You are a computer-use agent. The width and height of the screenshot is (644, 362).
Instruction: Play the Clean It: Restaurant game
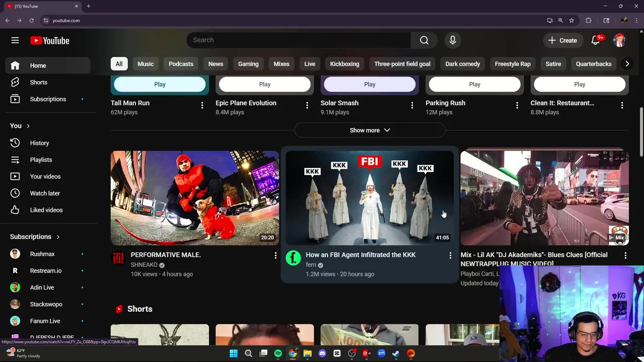pyautogui.click(x=580, y=84)
